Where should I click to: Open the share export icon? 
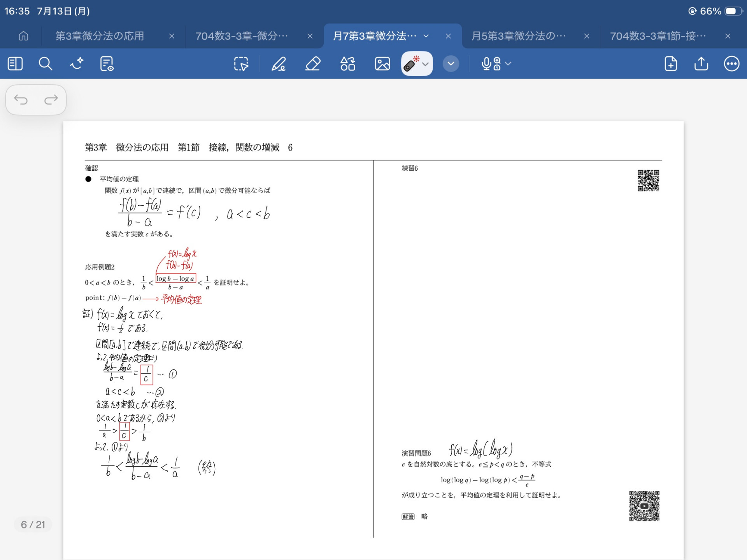(x=701, y=64)
